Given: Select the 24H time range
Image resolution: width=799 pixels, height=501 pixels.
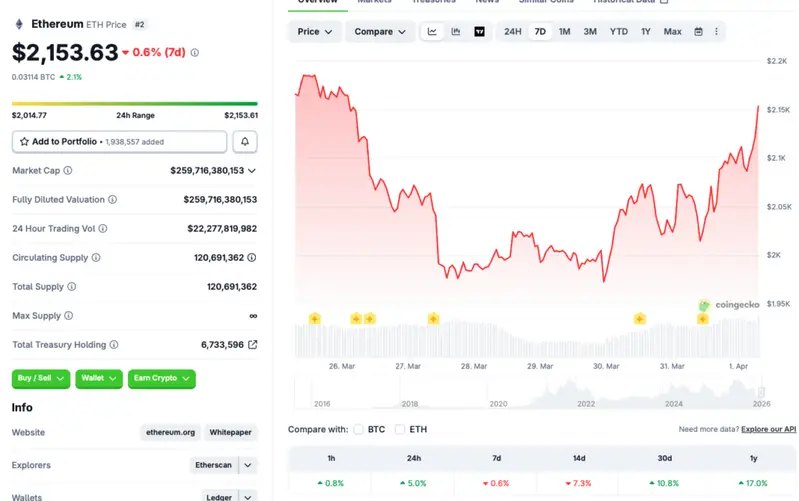Looking at the screenshot, I should pos(513,32).
